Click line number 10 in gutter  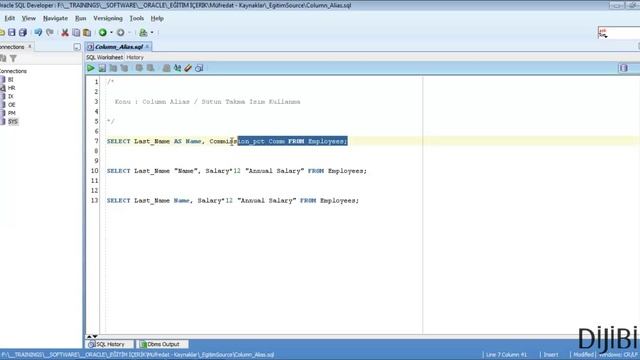click(x=94, y=171)
